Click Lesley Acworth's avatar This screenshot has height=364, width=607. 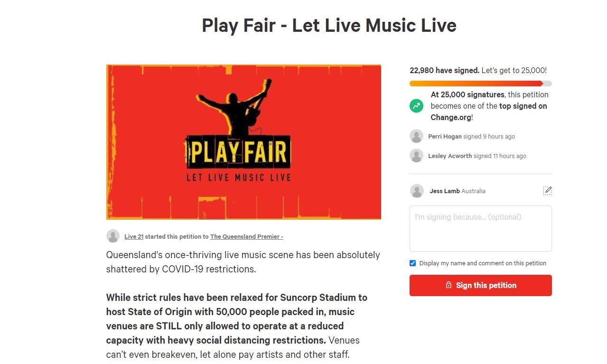[x=416, y=155]
